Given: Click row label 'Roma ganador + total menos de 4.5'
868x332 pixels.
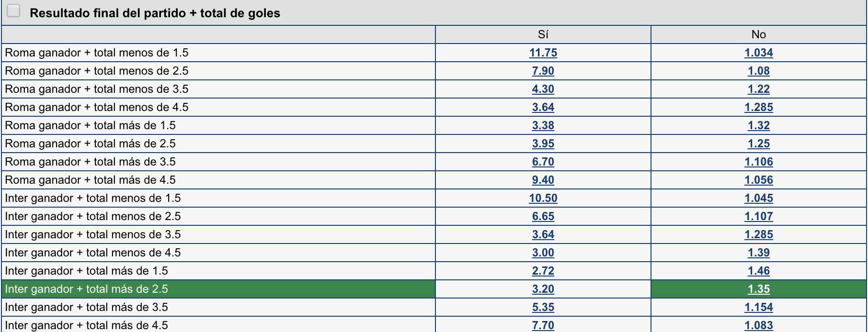Looking at the screenshot, I should (97, 107).
